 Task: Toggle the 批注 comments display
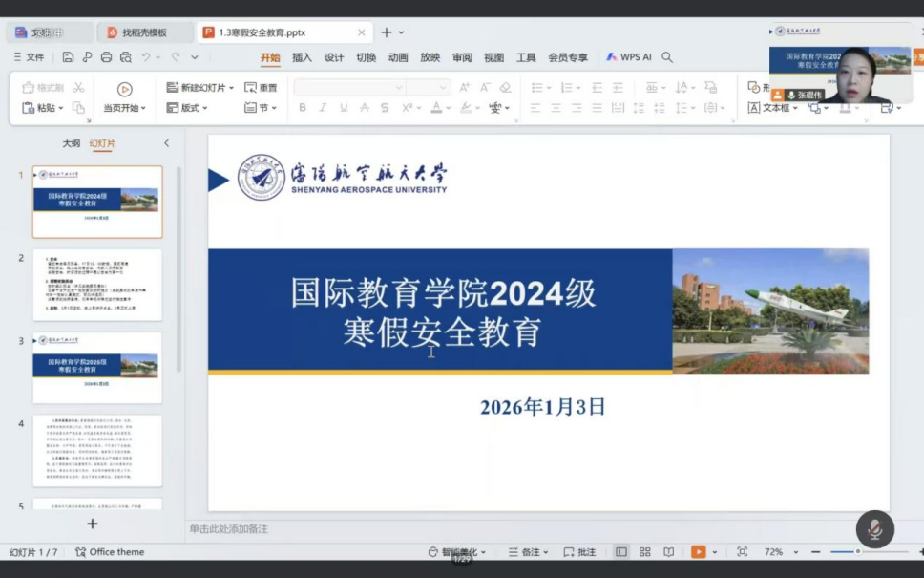[579, 552]
